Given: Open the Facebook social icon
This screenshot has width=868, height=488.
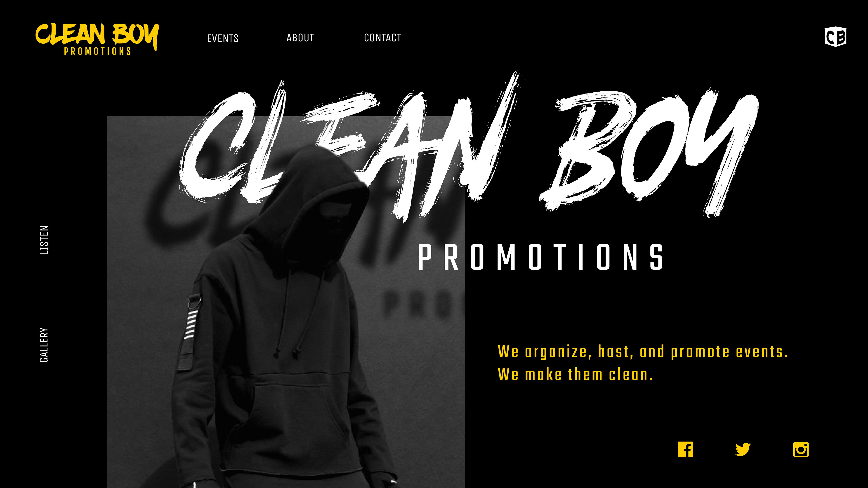Looking at the screenshot, I should tap(685, 449).
